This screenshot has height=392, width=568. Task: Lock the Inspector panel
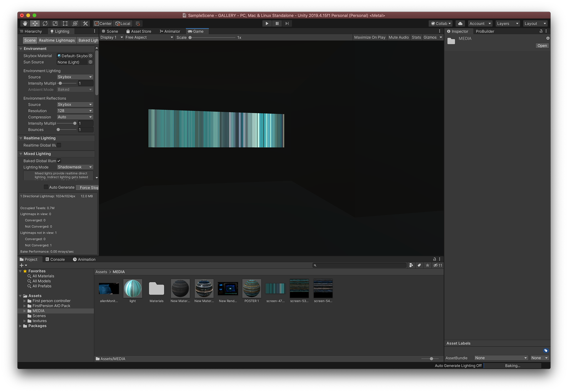coord(541,31)
